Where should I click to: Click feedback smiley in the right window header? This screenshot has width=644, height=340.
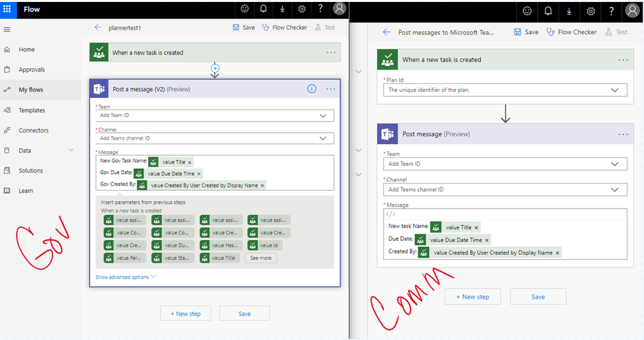[x=527, y=12]
